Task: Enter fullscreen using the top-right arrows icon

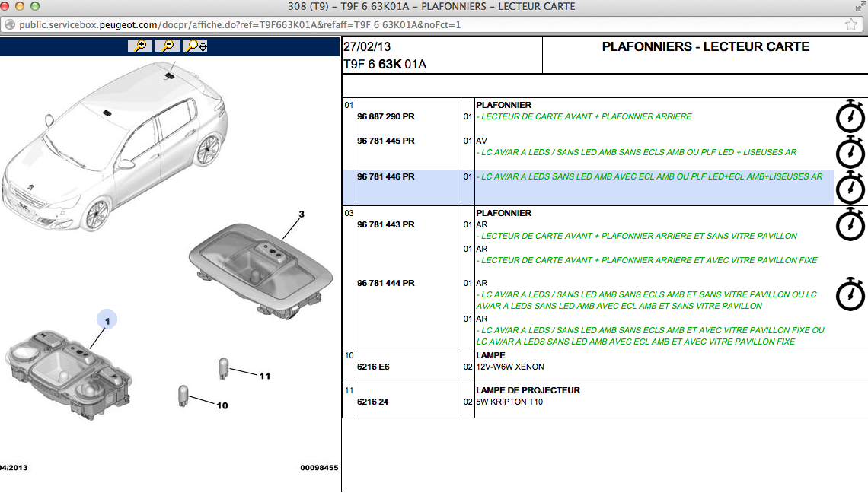Action: click(857, 7)
